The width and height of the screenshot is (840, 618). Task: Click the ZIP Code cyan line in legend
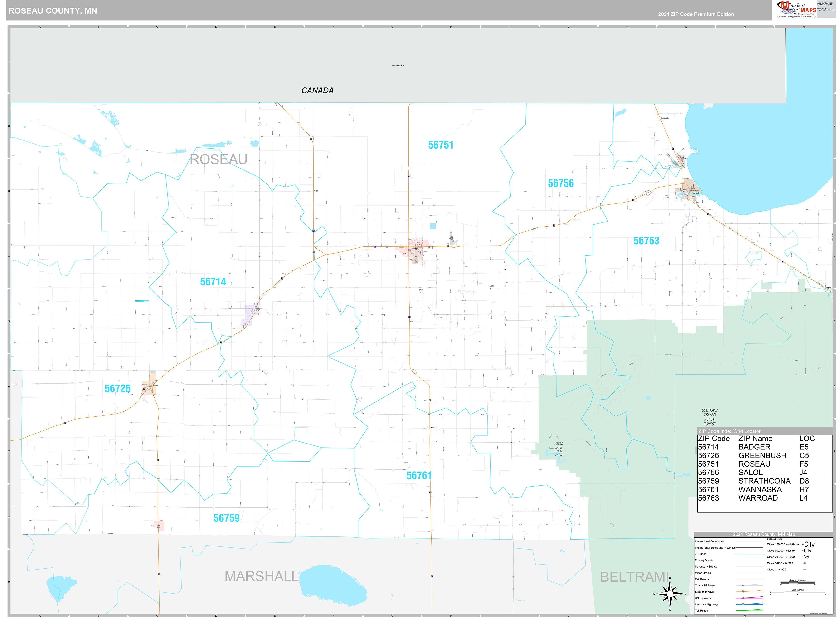click(x=749, y=554)
